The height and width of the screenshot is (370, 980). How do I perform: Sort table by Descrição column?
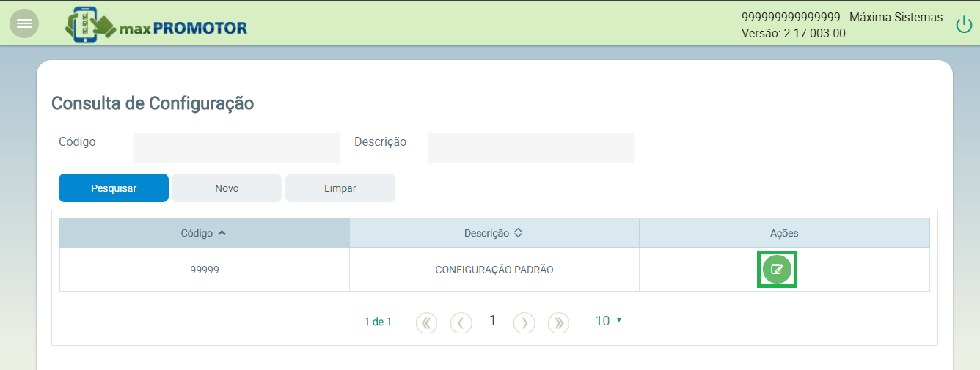click(x=494, y=233)
